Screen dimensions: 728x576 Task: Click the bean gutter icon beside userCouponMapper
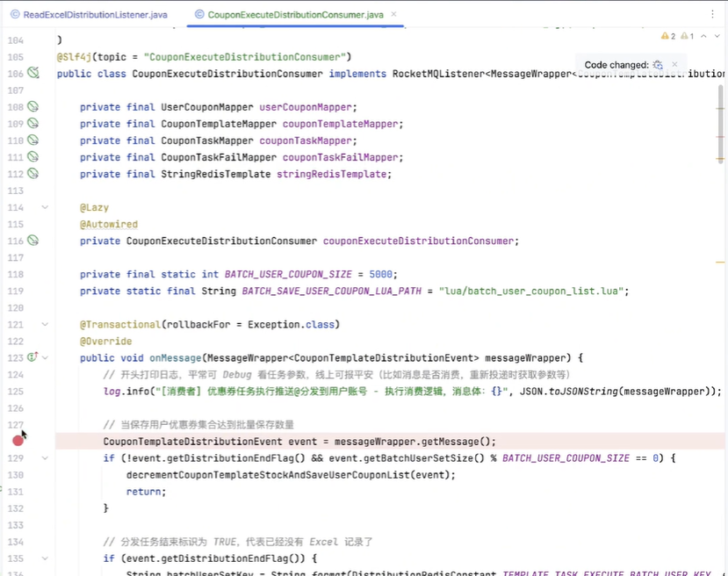pyautogui.click(x=33, y=107)
